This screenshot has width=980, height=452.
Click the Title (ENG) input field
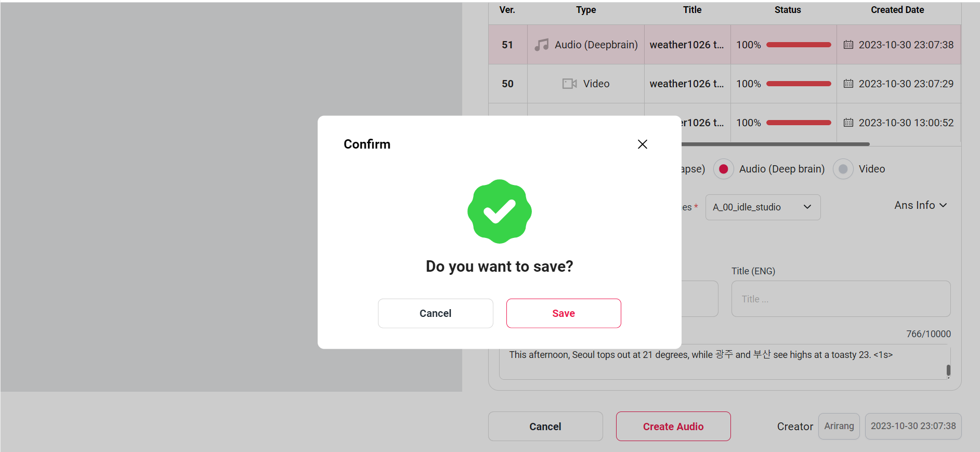coord(840,299)
